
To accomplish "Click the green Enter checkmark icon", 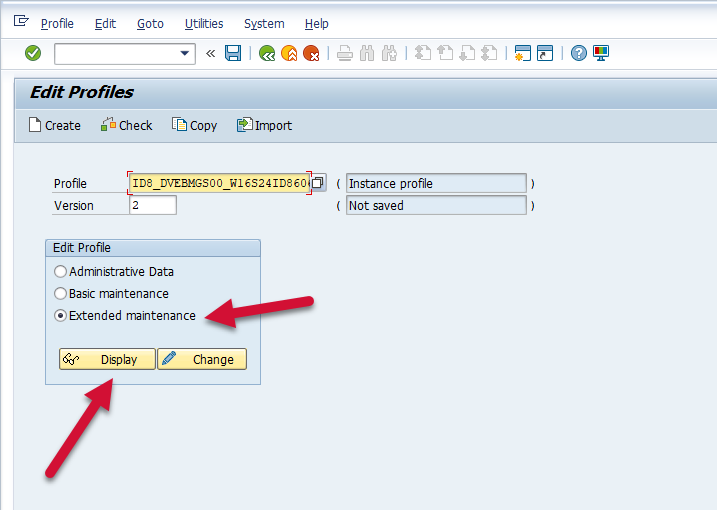I will coord(33,53).
